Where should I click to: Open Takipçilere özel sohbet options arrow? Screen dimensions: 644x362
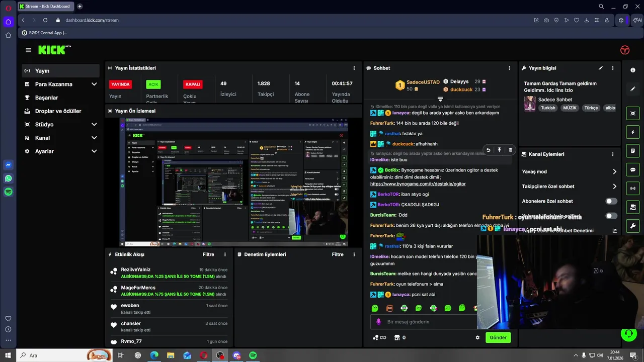(x=614, y=187)
